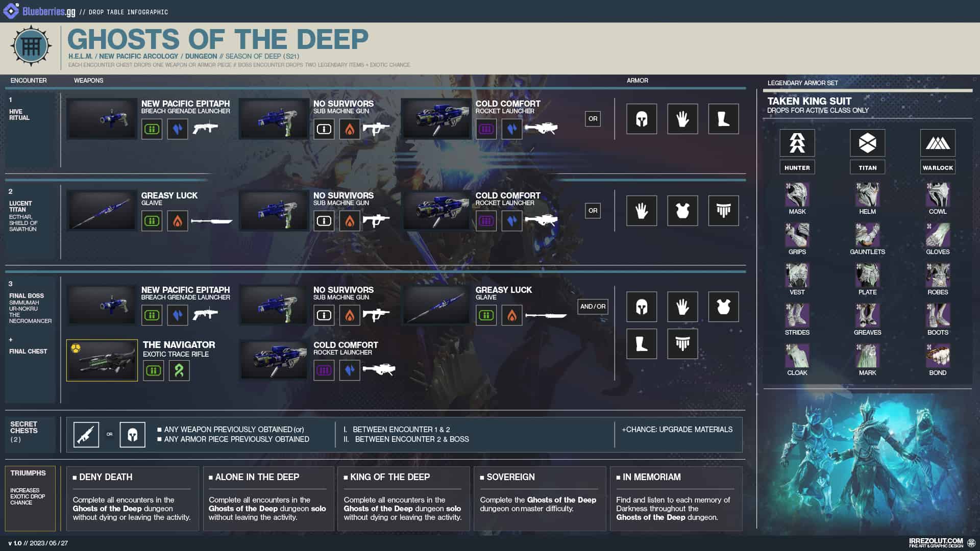Screen dimensions: 980x551
Task: Open the Warlock Cowl armor thumbnail
Action: 938,194
